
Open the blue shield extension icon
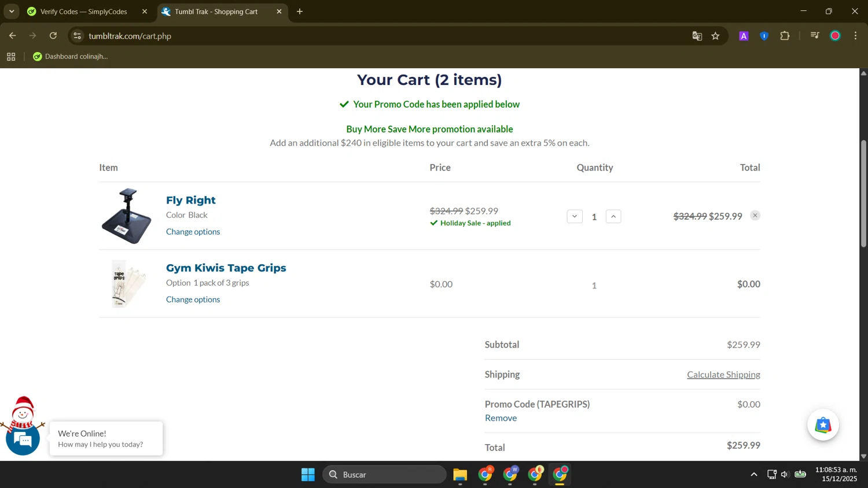click(764, 36)
